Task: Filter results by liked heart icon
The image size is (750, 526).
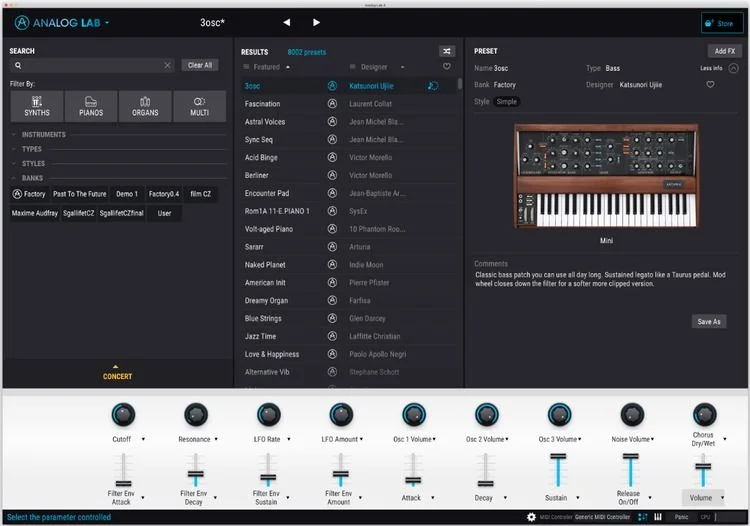Action: point(447,66)
